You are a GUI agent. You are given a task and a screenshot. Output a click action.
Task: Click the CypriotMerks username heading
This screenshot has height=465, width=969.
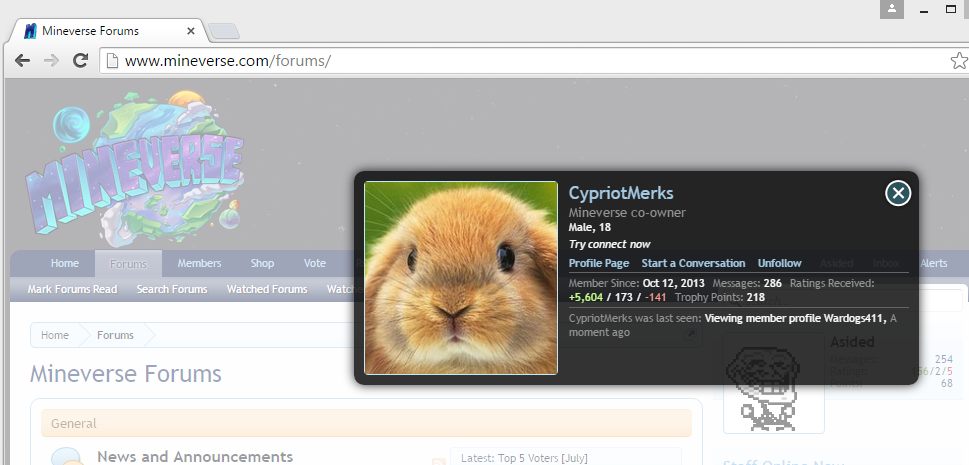click(x=621, y=193)
